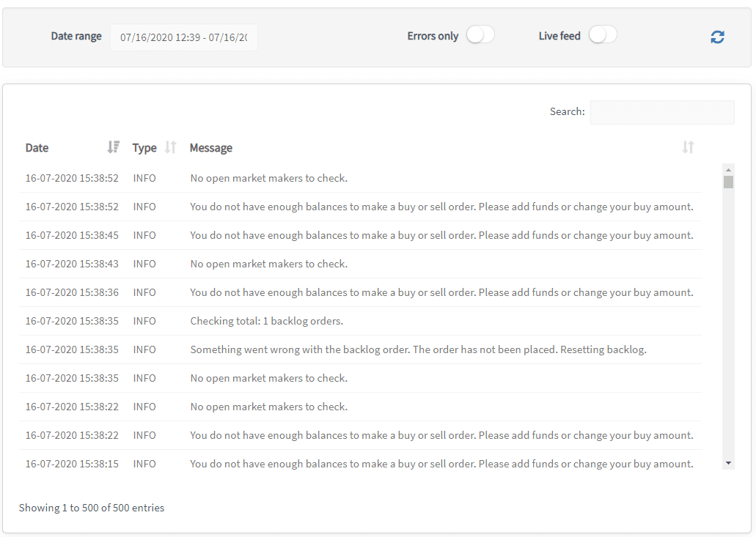Click INFO type in 15:38:15 row
The width and height of the screenshot is (756, 537).
(144, 464)
